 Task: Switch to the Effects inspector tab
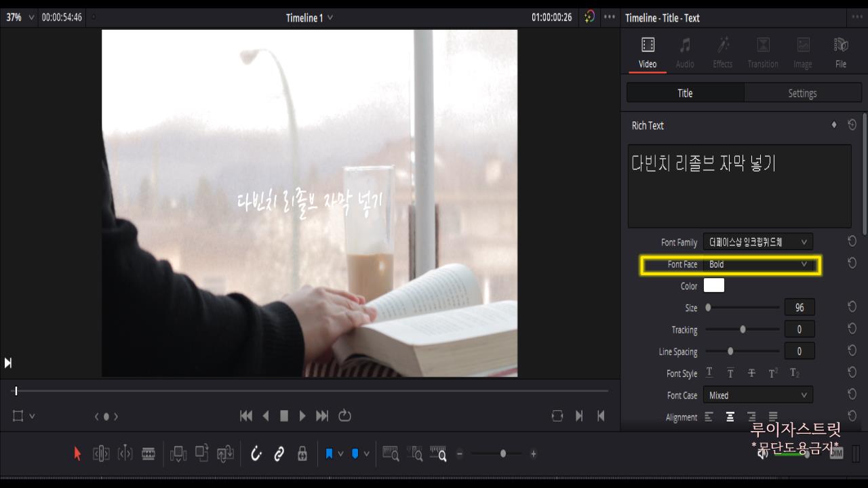coord(723,53)
